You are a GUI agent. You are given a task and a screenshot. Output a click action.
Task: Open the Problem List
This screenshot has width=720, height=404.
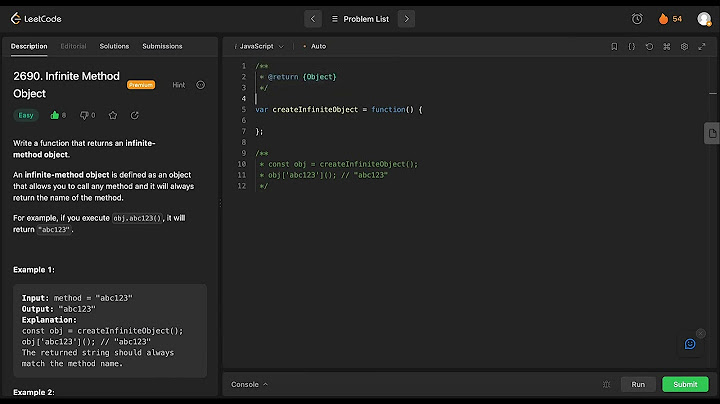360,19
